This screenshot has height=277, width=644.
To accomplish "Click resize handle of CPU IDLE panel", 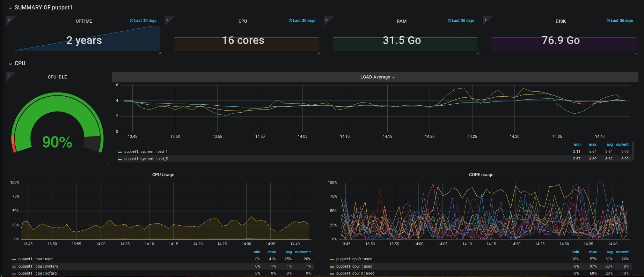I will pyautogui.click(x=107, y=164).
